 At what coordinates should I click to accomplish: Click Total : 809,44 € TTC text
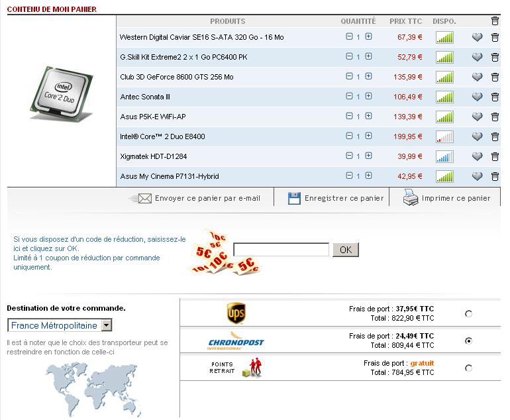(x=402, y=345)
